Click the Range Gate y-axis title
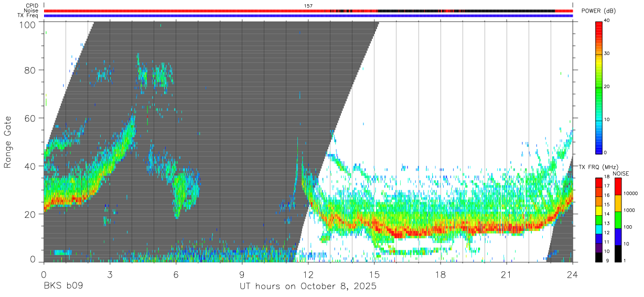This screenshot has height=297, width=644. pyautogui.click(x=8, y=141)
